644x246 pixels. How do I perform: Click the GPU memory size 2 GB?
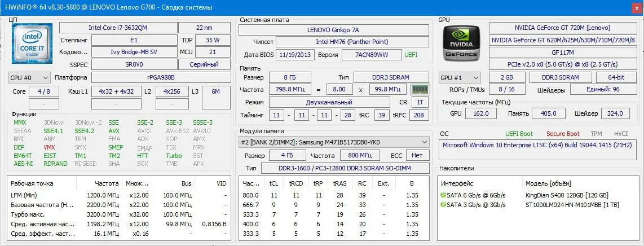pyautogui.click(x=507, y=78)
